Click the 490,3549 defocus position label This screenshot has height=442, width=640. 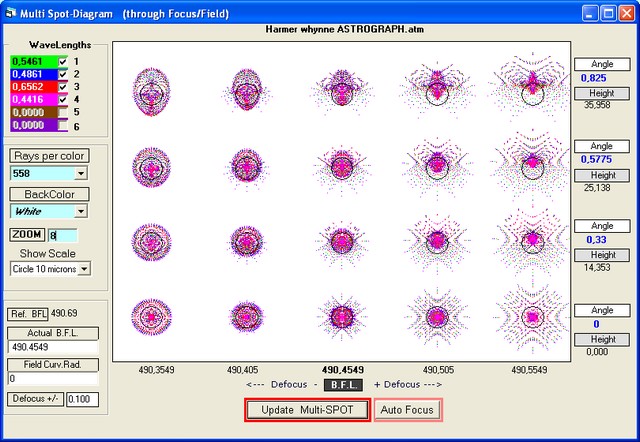pyautogui.click(x=156, y=370)
